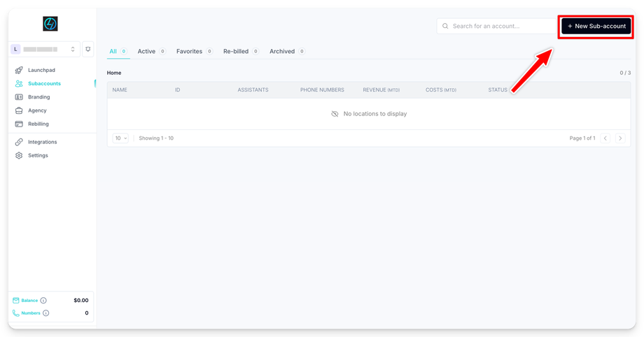Click the STATUS column header
The image size is (644, 337).
coord(498,90)
